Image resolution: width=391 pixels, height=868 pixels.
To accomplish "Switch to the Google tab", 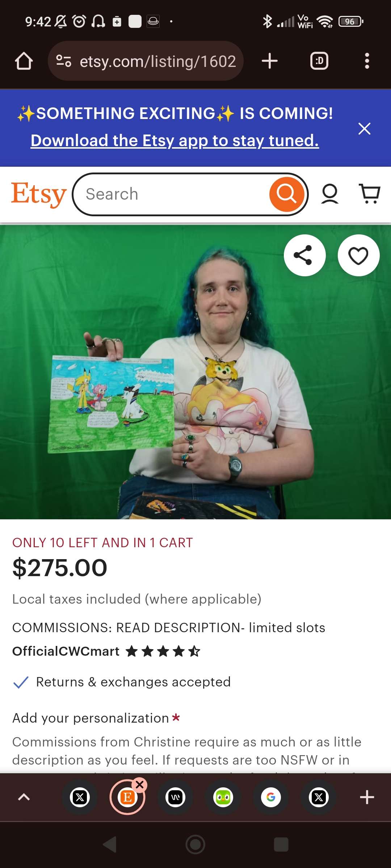I will pyautogui.click(x=271, y=797).
